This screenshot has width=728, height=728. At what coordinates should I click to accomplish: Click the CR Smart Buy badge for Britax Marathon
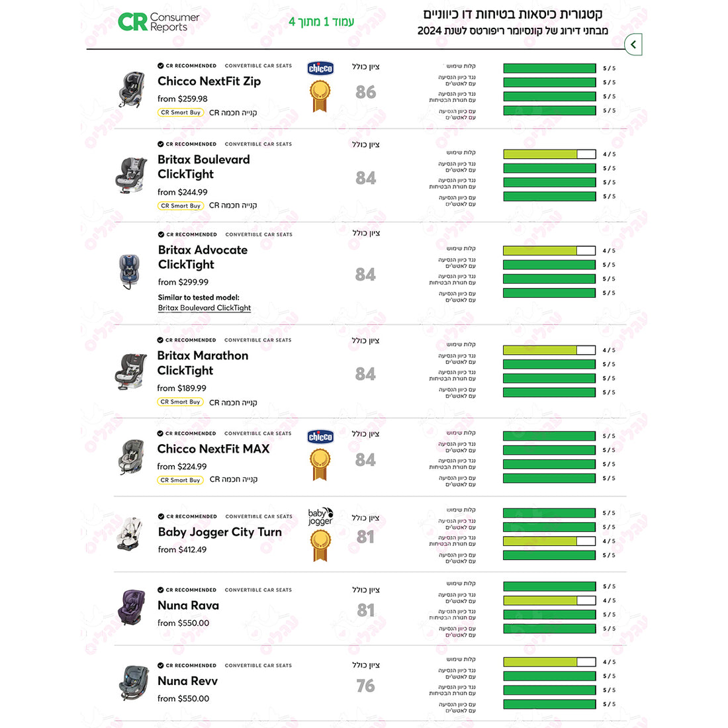click(x=181, y=402)
